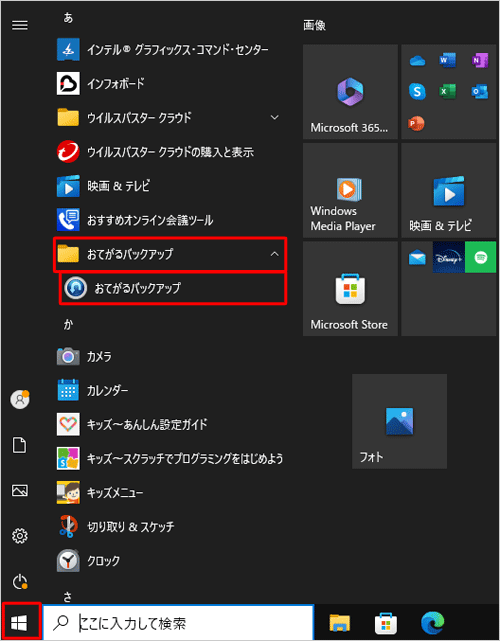
Task: Open Documents from Start sidebar
Action: (20, 445)
